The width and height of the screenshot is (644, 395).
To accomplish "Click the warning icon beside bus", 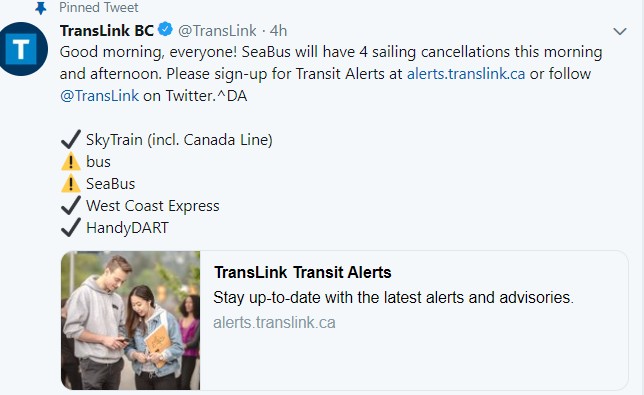I will [71, 161].
